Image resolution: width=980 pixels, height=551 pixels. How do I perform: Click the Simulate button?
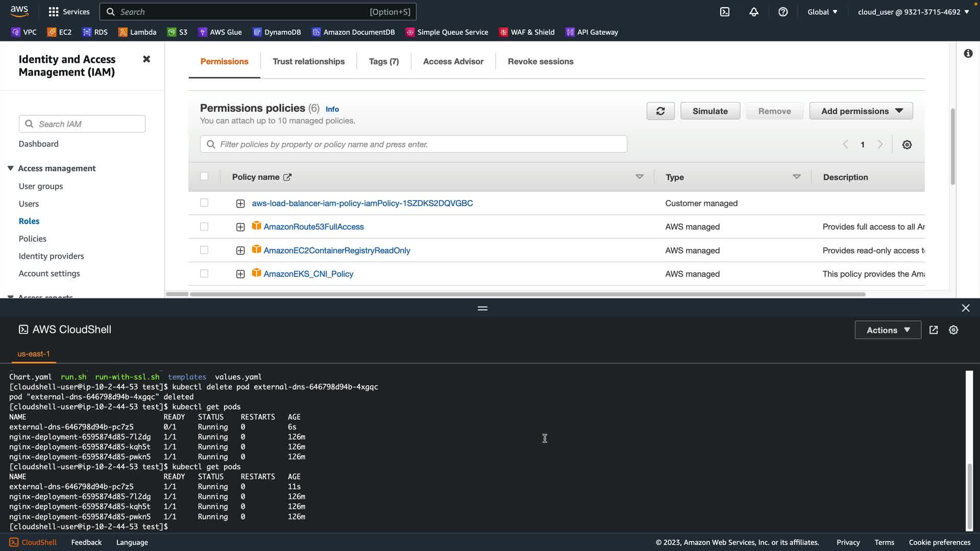(x=710, y=111)
